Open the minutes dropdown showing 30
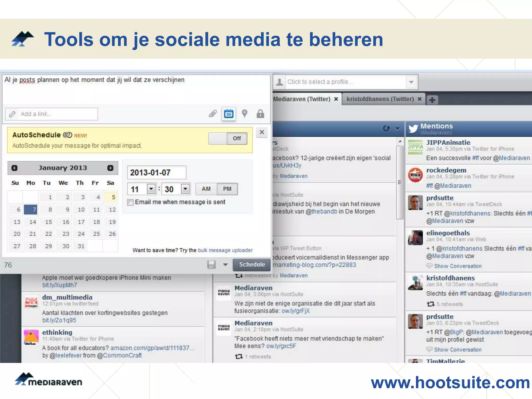This screenshot has height=399, width=532. tap(185, 189)
